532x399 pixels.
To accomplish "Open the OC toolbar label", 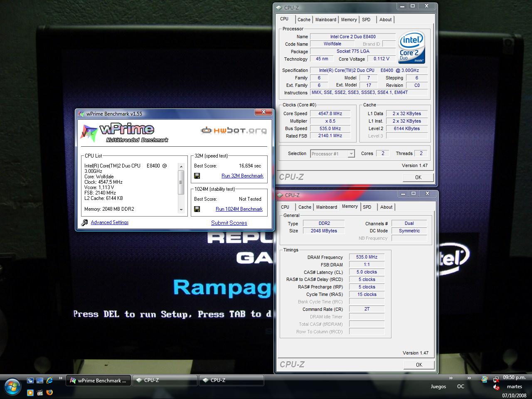I will pos(461,386).
